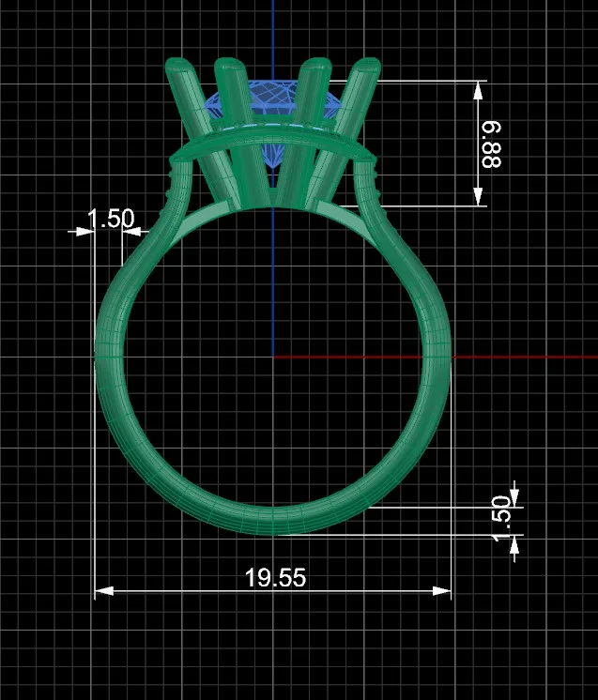Click the left side of the ring band

[109, 358]
